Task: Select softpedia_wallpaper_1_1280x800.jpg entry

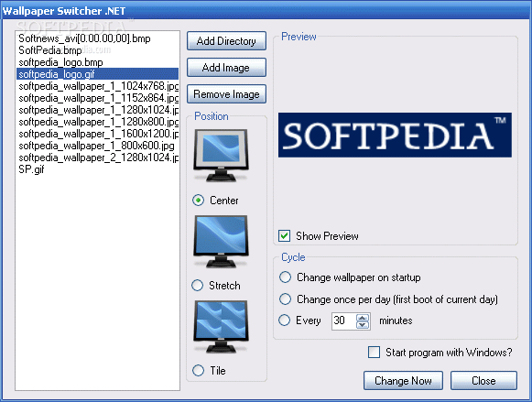Action: click(x=97, y=122)
